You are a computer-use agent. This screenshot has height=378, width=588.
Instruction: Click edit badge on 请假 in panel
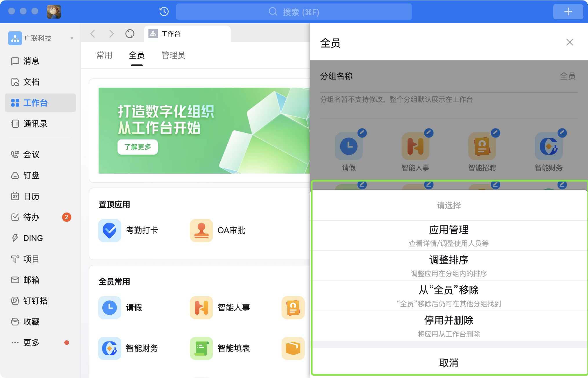(x=362, y=133)
